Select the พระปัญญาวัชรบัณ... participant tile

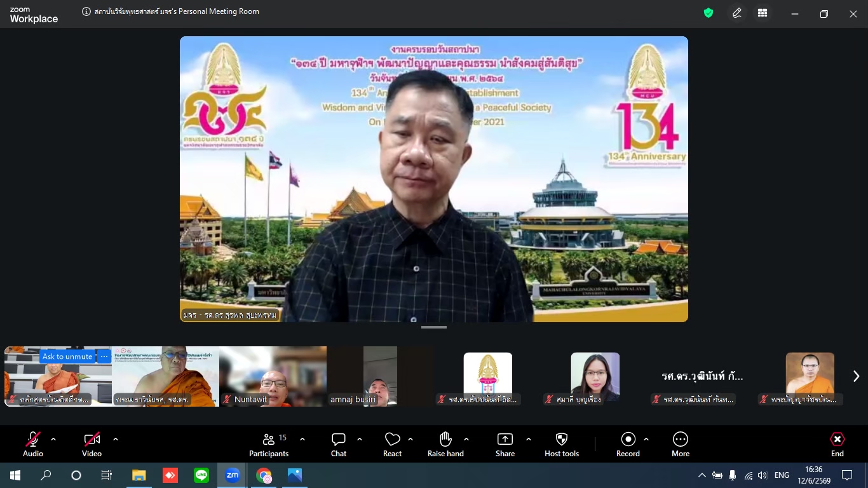(810, 376)
